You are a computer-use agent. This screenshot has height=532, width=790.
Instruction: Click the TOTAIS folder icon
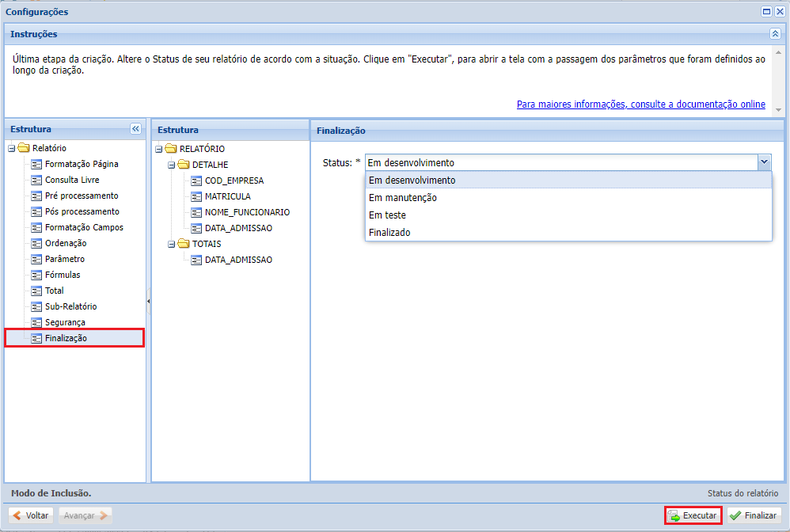pos(184,244)
